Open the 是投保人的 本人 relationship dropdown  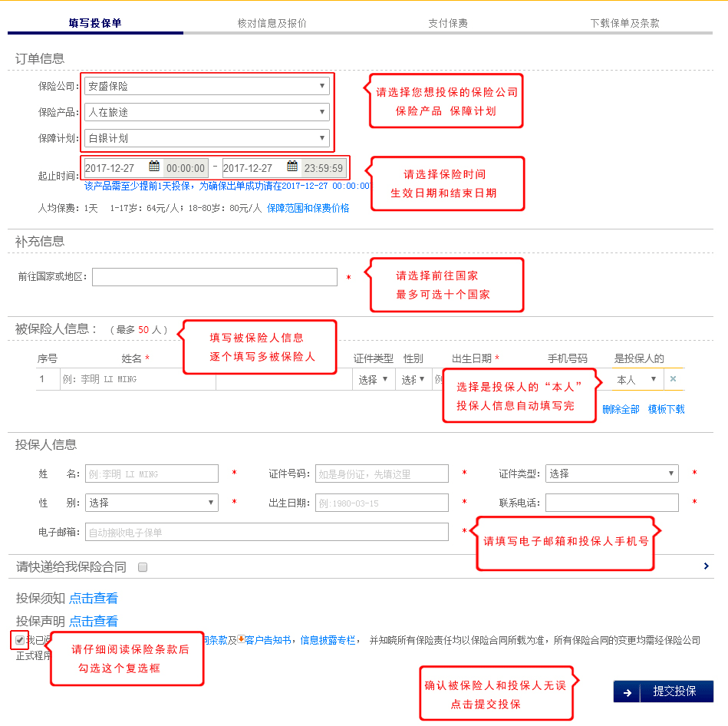point(637,379)
